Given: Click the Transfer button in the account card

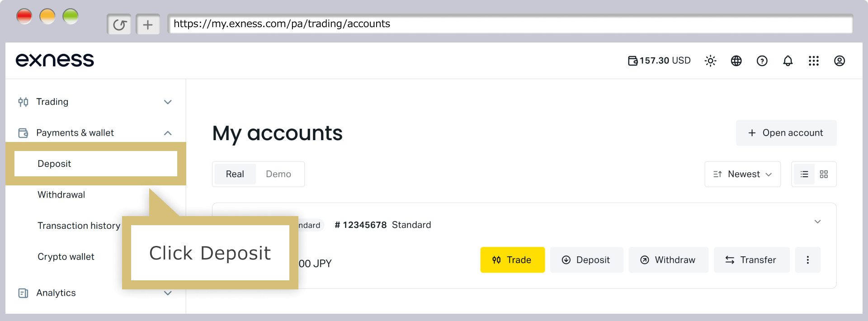Looking at the screenshot, I should (751, 260).
